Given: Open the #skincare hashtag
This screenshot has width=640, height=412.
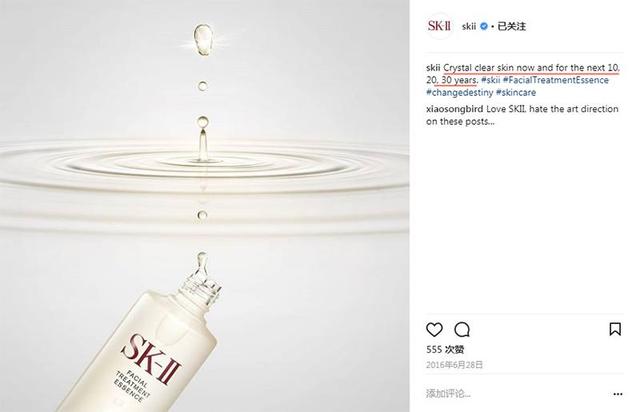Looking at the screenshot, I should [x=516, y=93].
